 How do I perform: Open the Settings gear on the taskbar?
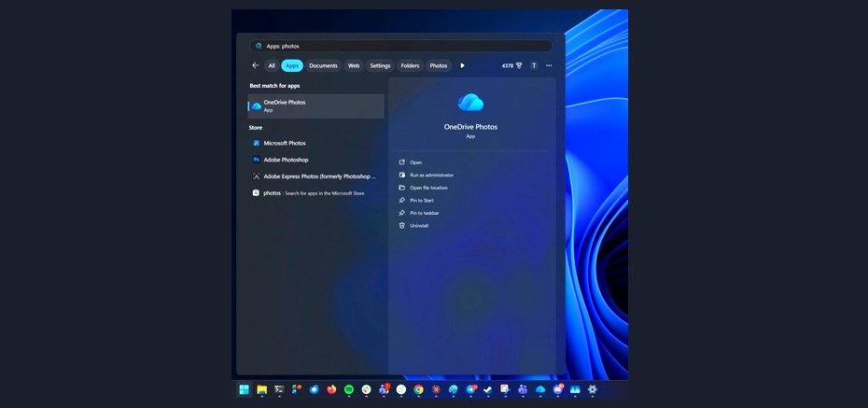click(x=593, y=389)
